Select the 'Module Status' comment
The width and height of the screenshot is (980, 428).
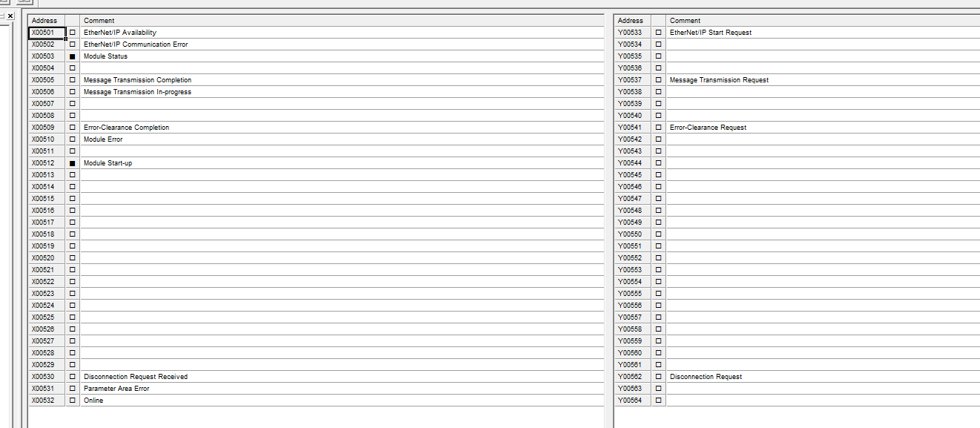(x=105, y=56)
